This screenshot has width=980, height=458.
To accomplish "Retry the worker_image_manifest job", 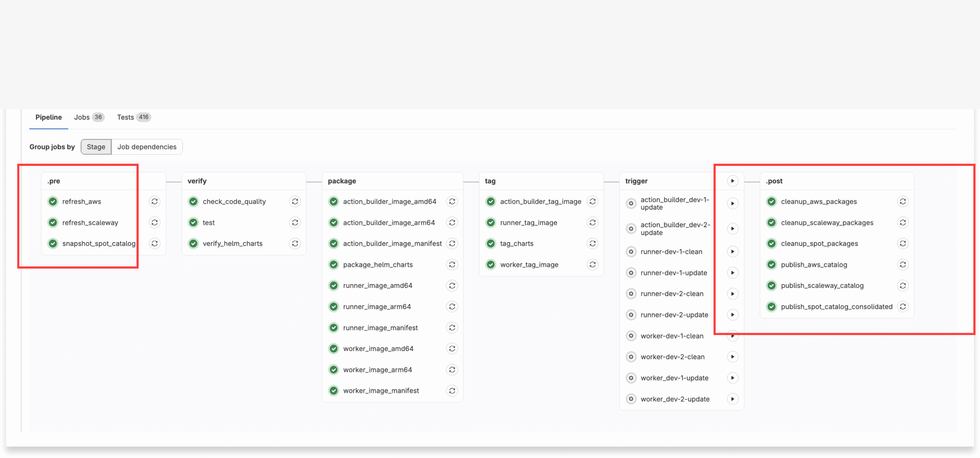I will [452, 391].
